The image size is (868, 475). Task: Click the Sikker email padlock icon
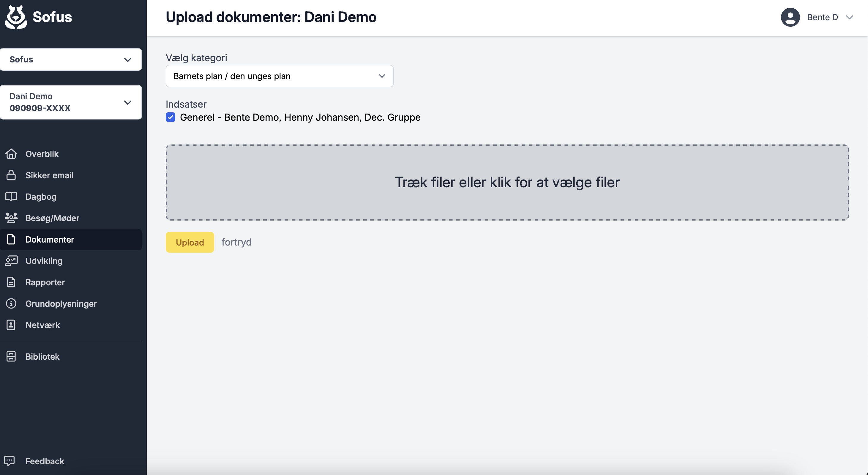coord(11,175)
